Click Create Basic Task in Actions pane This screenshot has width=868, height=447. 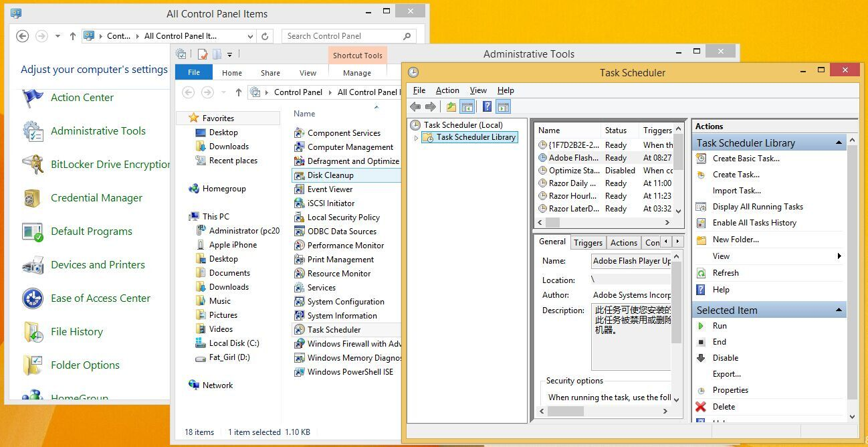point(746,159)
